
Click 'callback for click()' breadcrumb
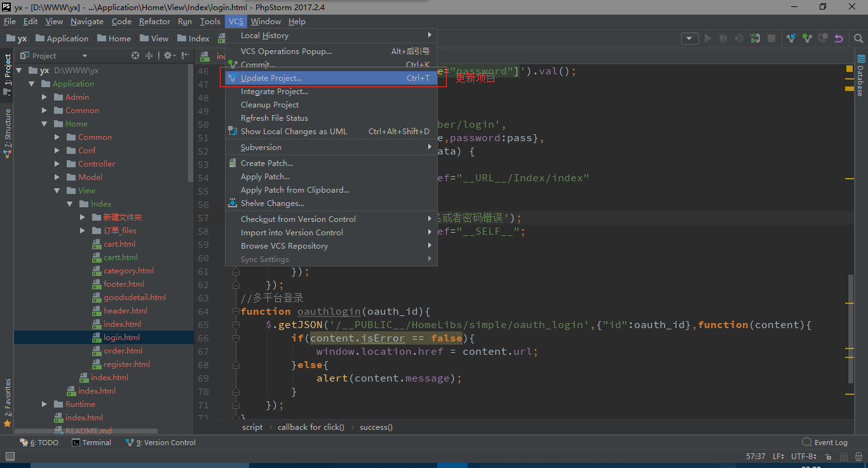pos(311,427)
